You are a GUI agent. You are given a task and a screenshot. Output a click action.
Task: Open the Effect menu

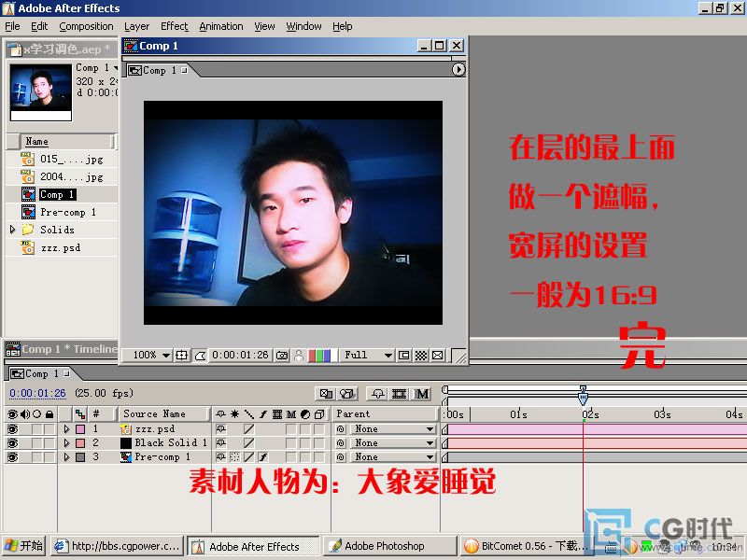tap(175, 26)
